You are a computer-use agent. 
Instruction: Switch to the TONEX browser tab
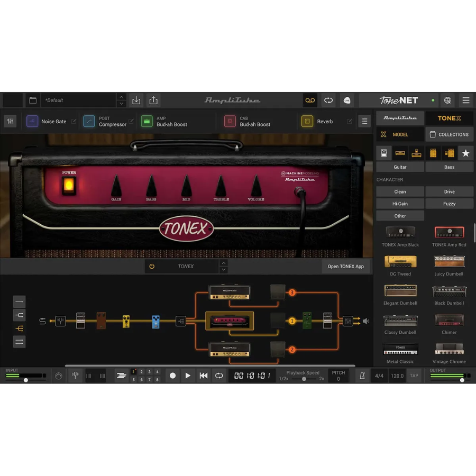[x=449, y=118]
